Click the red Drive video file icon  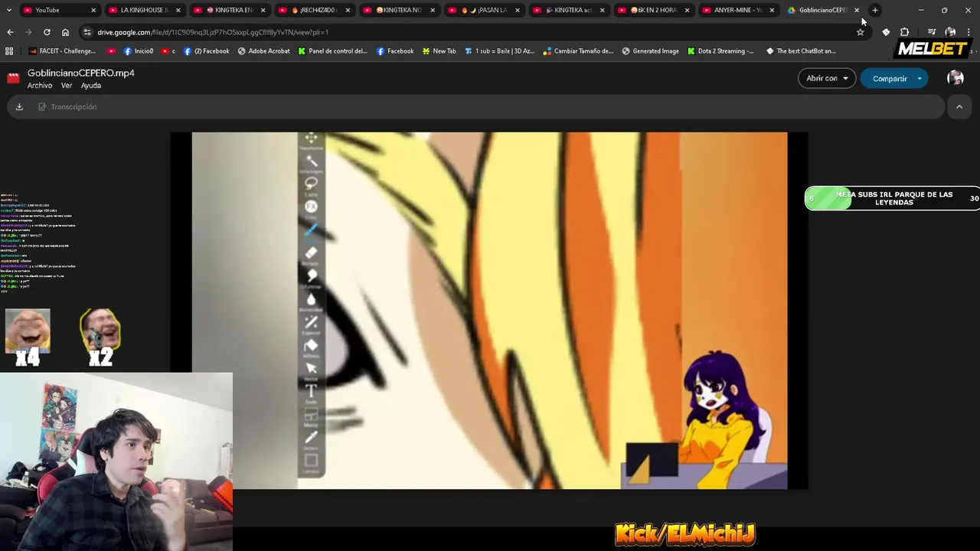pyautogui.click(x=13, y=78)
